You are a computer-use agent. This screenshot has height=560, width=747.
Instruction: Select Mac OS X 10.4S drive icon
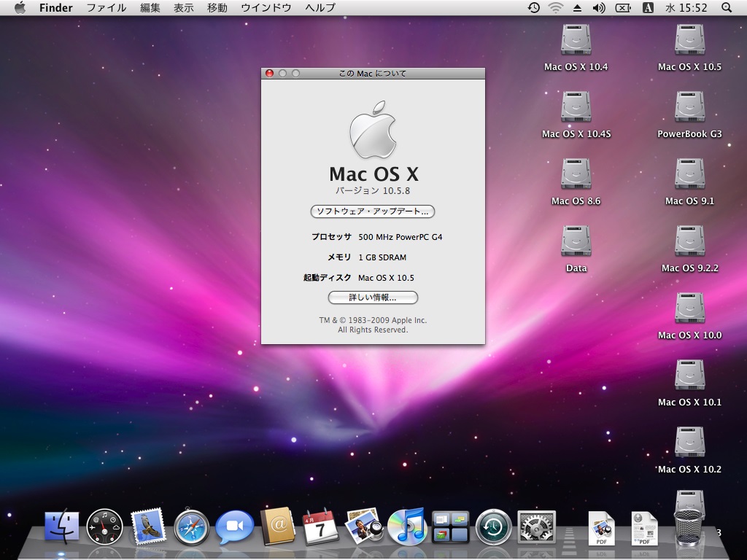click(x=576, y=106)
